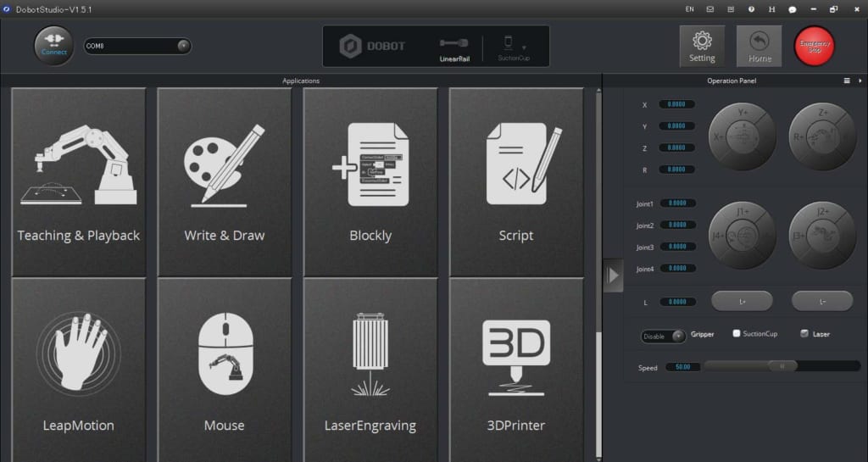Click the Speed value field 50.00
Viewport: 868px width, 462px height.
pos(682,367)
